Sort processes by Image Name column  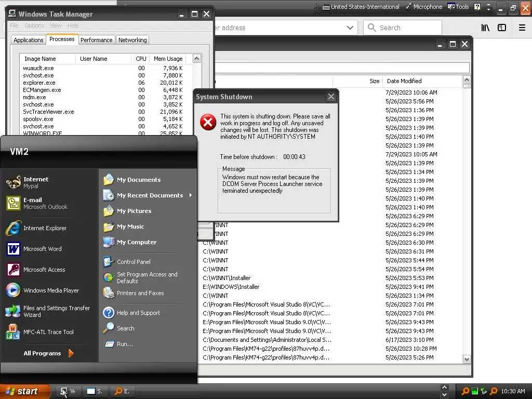tap(47, 59)
